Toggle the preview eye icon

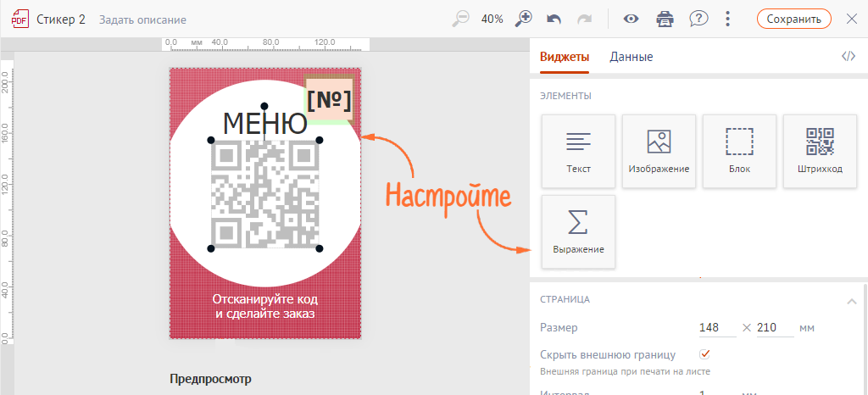[x=632, y=19]
